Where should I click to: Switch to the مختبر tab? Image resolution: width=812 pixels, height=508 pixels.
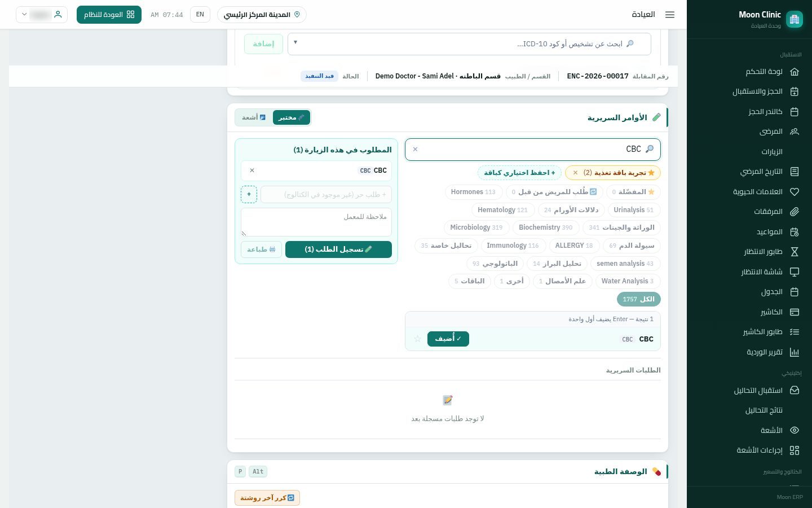click(291, 117)
